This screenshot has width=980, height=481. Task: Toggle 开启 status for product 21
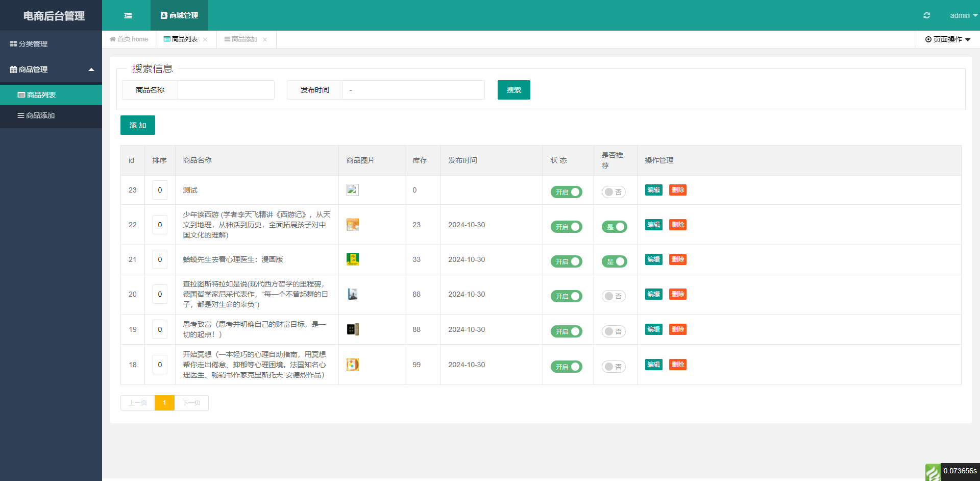[x=567, y=261]
